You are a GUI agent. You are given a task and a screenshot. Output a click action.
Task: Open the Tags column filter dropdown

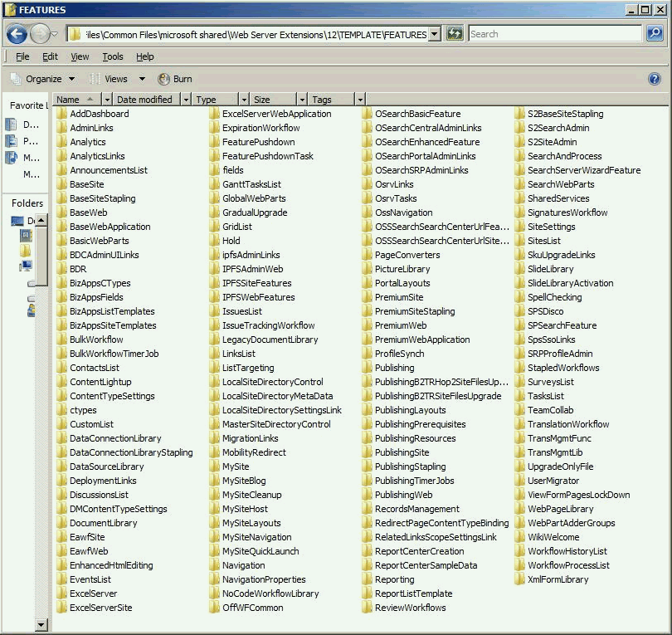(360, 100)
